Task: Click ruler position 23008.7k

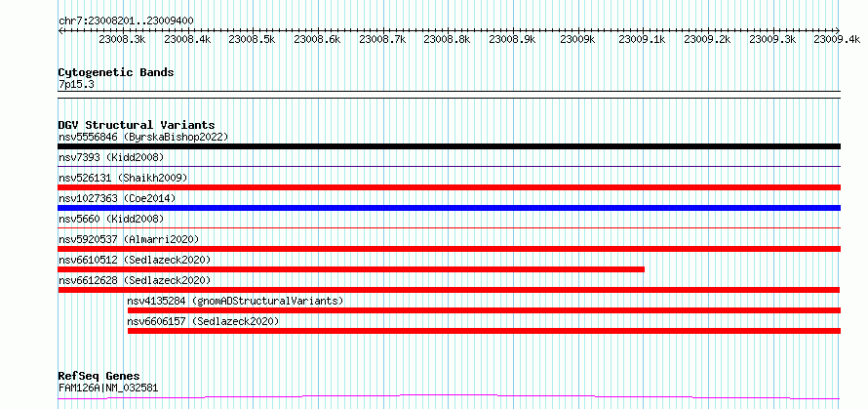Action: point(382,39)
